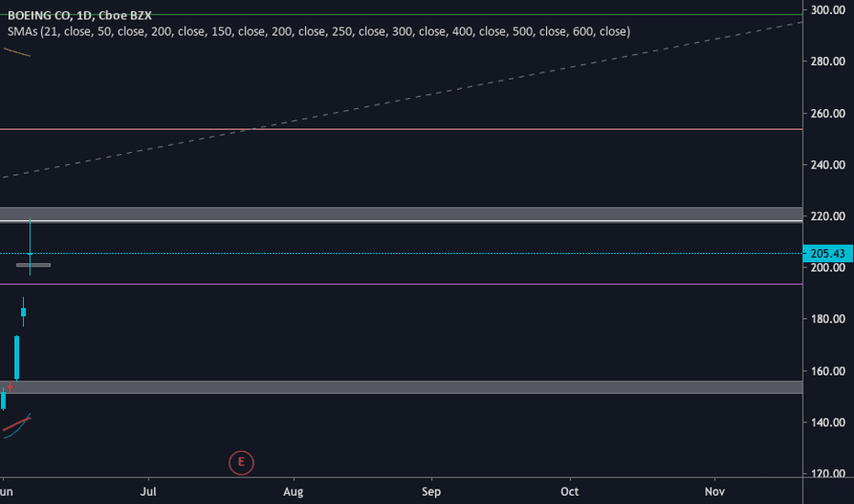
Task: Click the earnings 'E' marker icon
Action: point(241,463)
